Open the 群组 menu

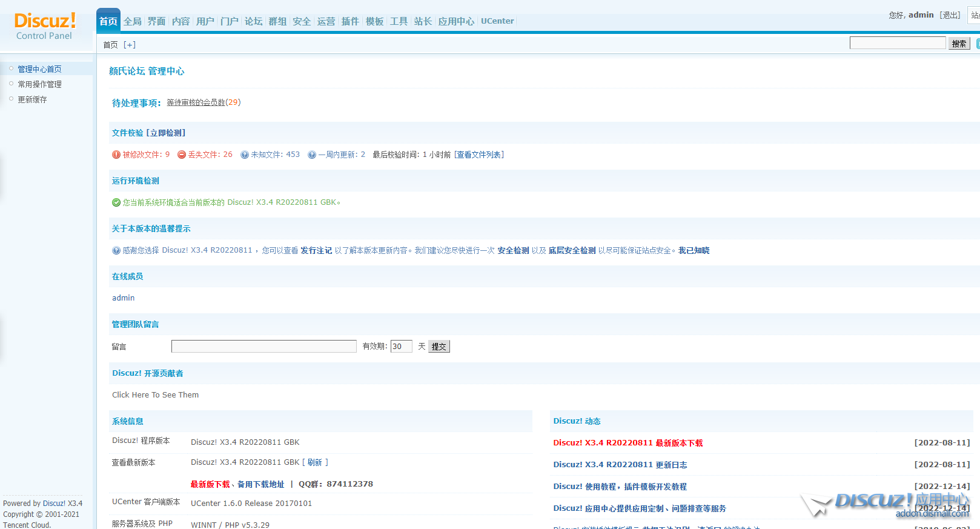278,21
